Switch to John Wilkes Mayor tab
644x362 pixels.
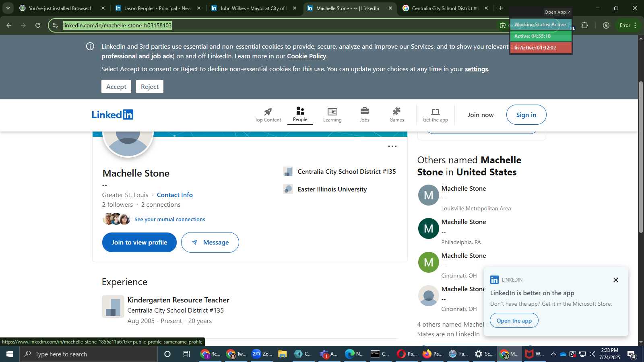click(x=254, y=8)
